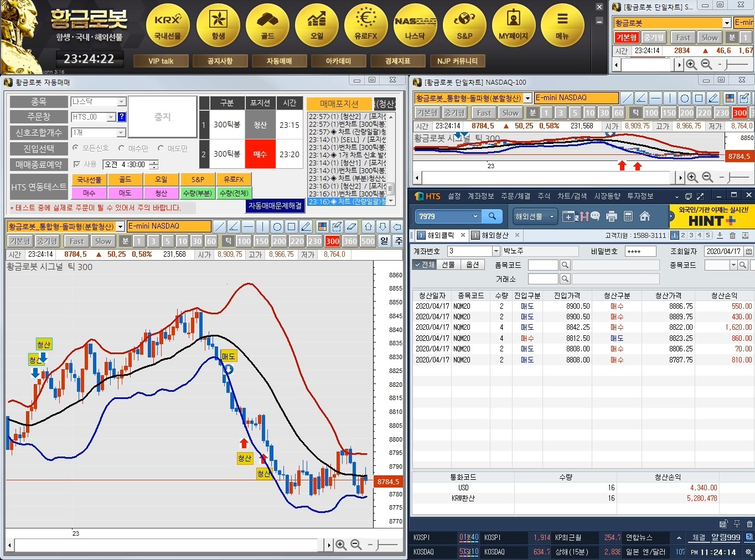Click the 골드 gold bars icon

(267, 25)
